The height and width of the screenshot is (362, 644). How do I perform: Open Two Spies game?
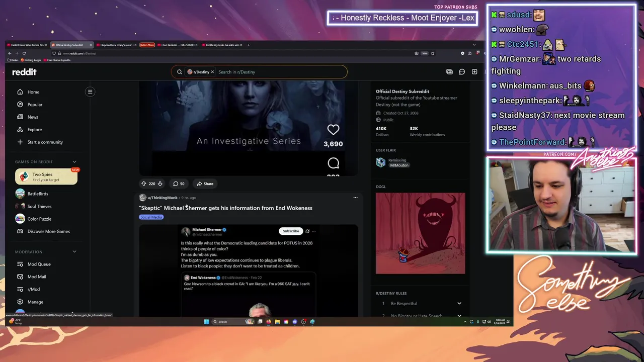coord(46,177)
